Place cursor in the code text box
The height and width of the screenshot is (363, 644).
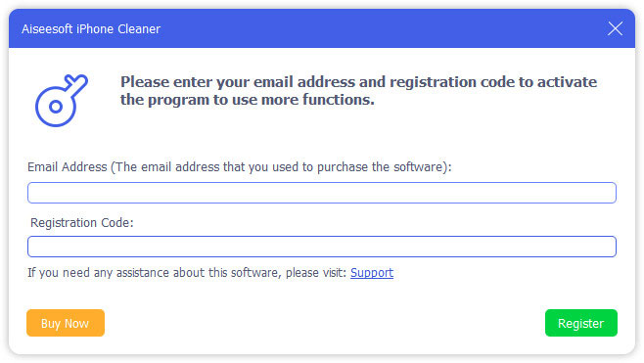(322, 247)
